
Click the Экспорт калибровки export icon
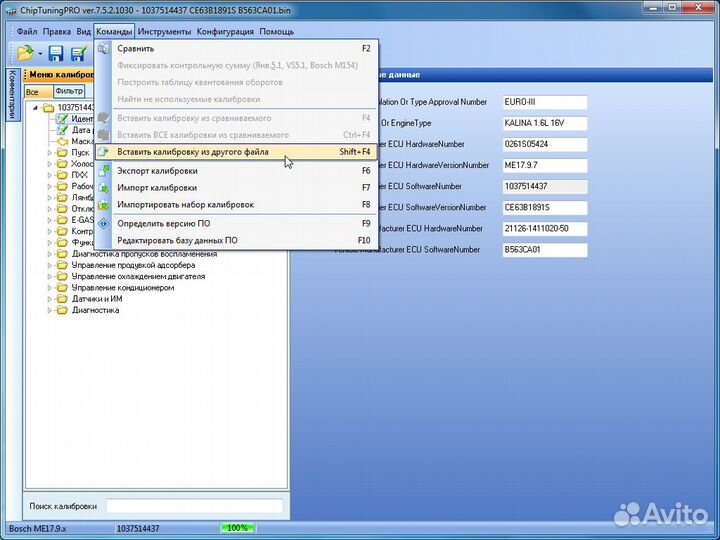pos(103,171)
